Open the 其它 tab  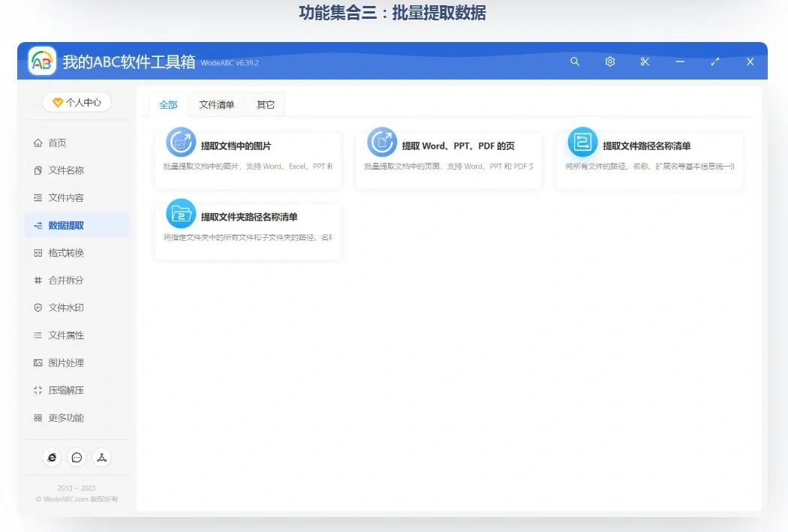(x=265, y=104)
